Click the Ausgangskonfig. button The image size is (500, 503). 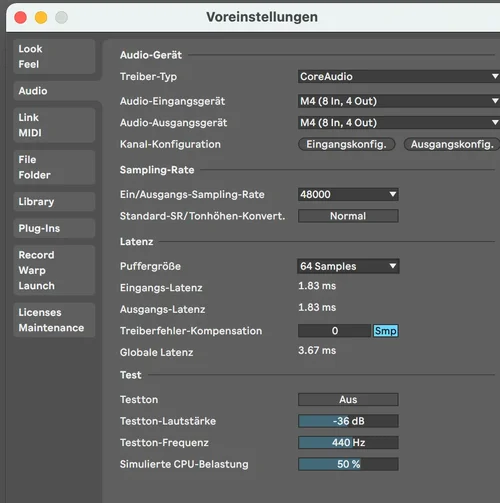[x=452, y=144]
